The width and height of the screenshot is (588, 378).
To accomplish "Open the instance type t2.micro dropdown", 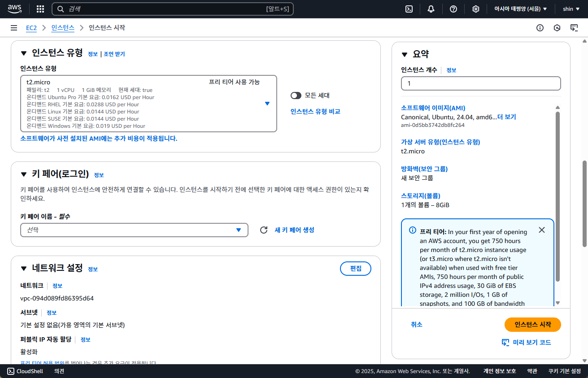I will [x=148, y=104].
